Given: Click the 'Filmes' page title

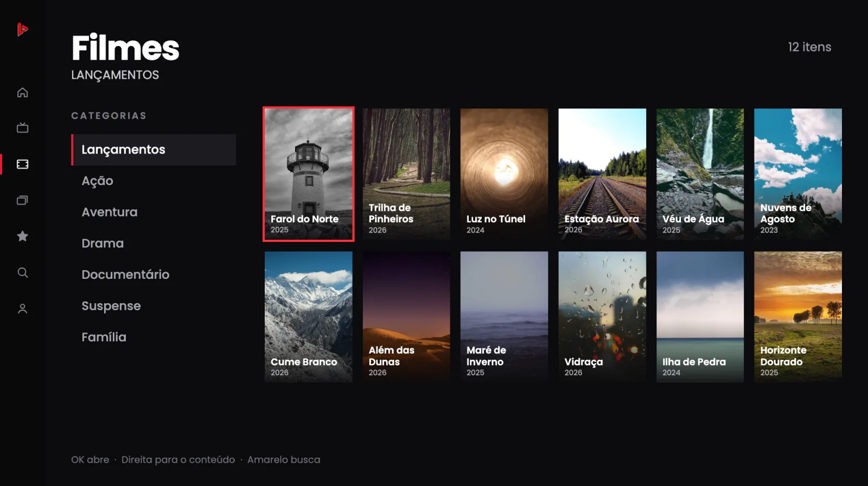Looking at the screenshot, I should [125, 48].
